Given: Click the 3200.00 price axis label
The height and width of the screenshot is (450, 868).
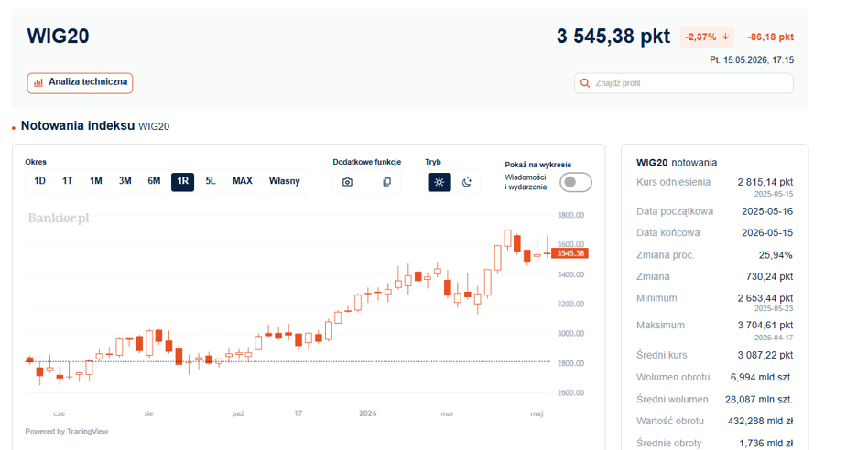Looking at the screenshot, I should [x=570, y=304].
